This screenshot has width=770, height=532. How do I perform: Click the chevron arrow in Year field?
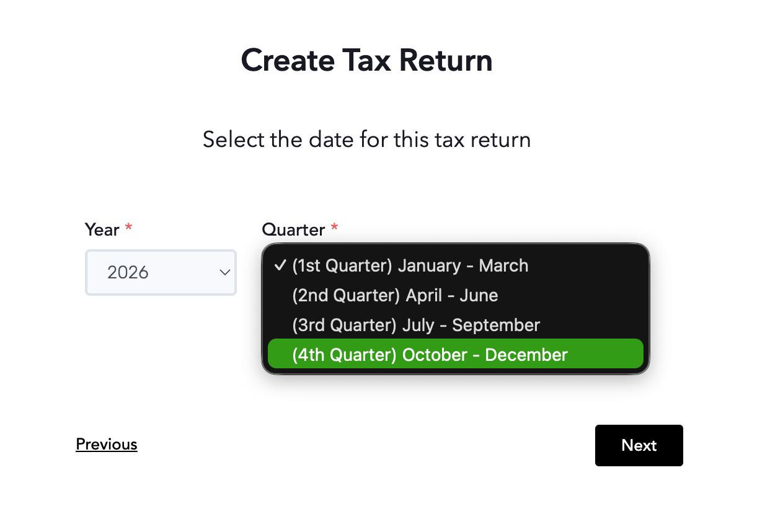225,272
